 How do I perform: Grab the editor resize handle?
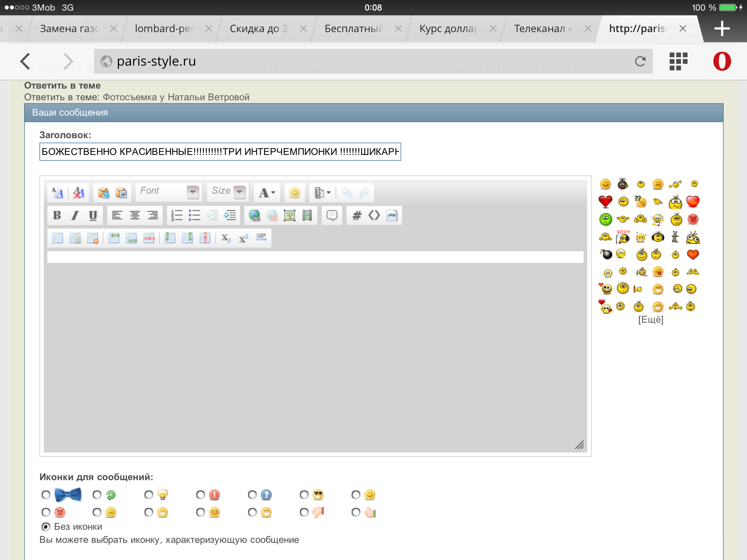point(580,444)
